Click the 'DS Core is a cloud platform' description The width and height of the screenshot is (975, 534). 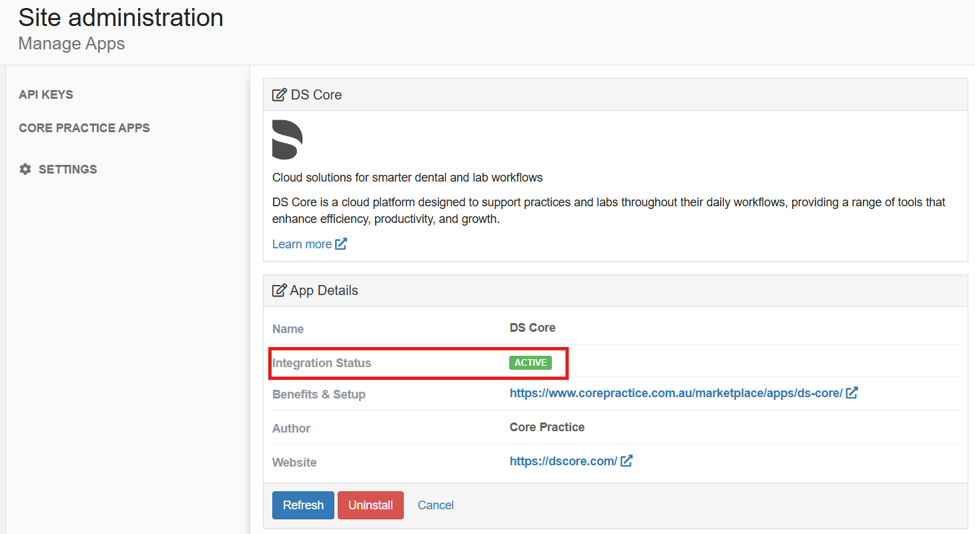pos(609,211)
